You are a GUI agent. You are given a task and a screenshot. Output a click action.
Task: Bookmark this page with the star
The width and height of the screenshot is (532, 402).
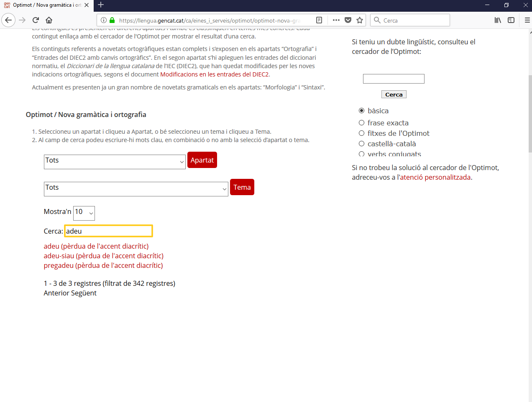pos(360,20)
